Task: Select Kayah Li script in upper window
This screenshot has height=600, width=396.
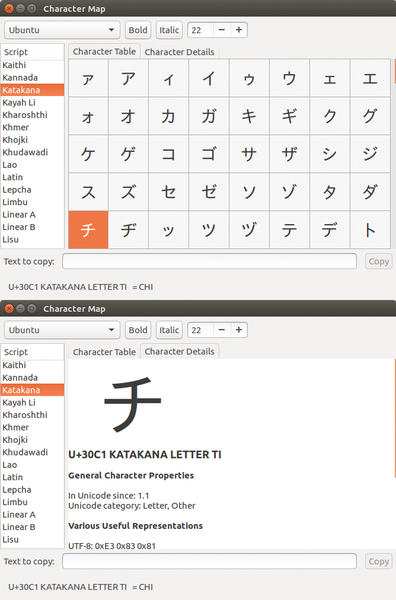Action: pos(32,103)
